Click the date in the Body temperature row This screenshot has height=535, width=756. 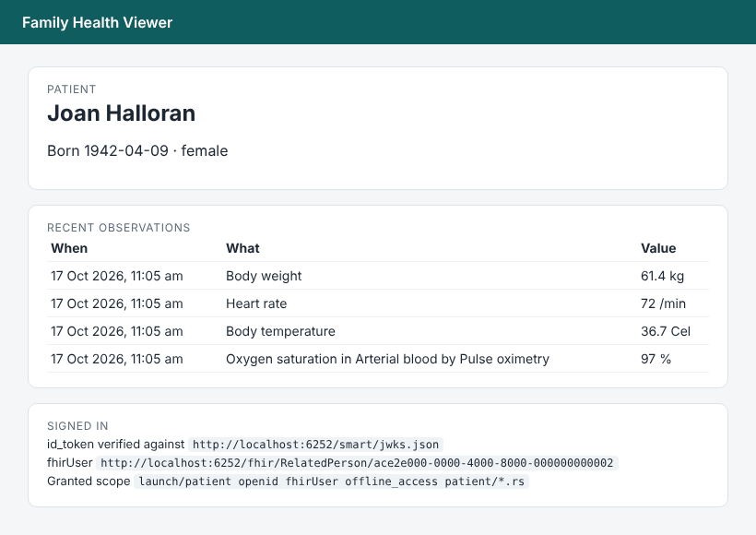[117, 331]
